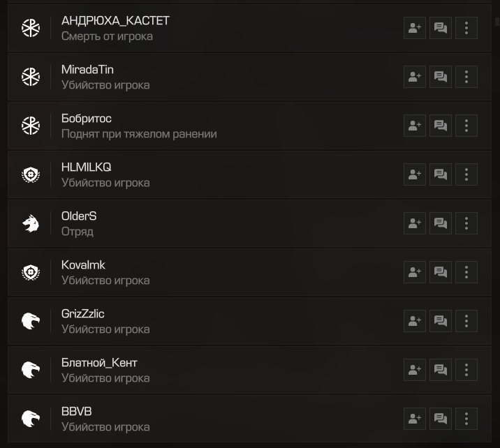Add BBVB as a friend
500x448 pixels.
[415, 419]
